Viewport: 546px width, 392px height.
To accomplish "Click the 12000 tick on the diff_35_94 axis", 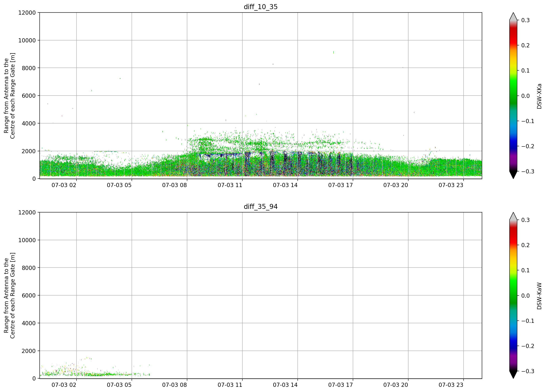I will click(27, 212).
